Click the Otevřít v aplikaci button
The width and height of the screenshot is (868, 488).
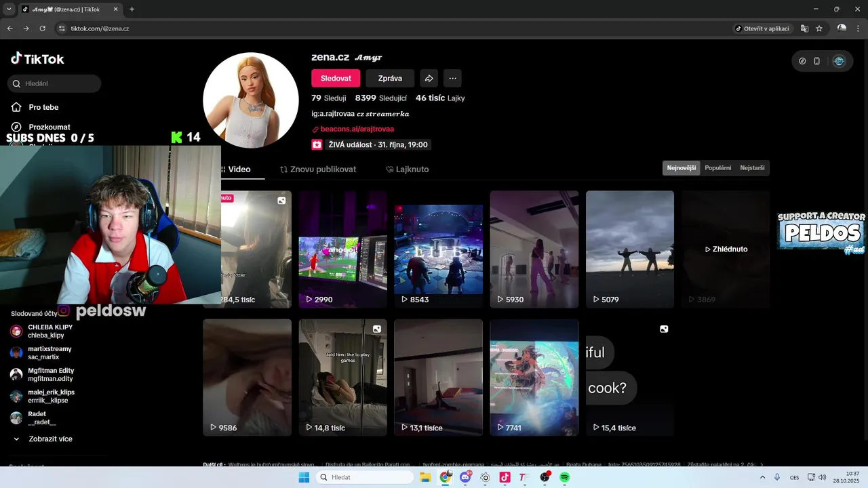763,28
